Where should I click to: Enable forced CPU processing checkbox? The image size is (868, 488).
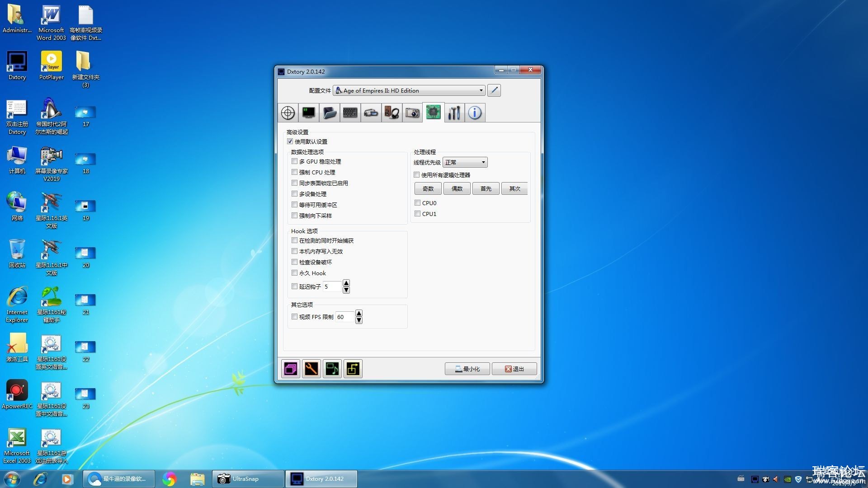click(x=295, y=172)
